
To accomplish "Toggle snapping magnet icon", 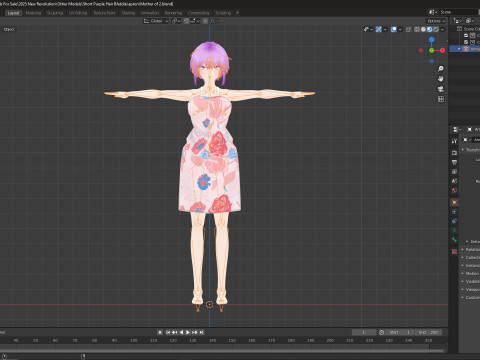I will (x=186, y=21).
